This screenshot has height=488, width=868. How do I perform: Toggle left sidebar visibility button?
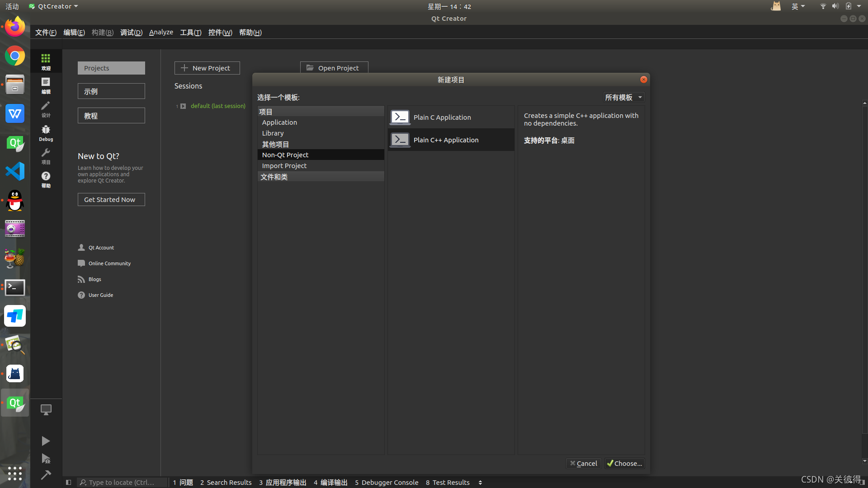point(68,483)
